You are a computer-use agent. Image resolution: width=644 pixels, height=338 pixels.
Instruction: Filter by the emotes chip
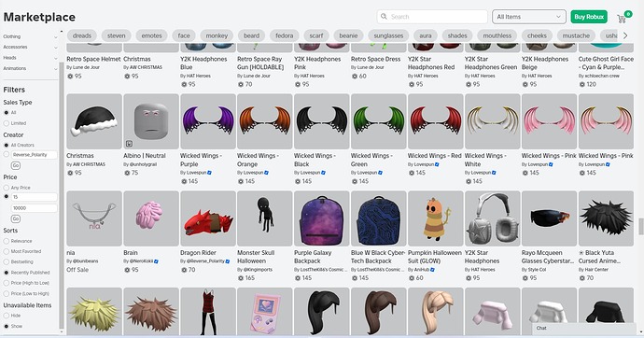click(151, 35)
